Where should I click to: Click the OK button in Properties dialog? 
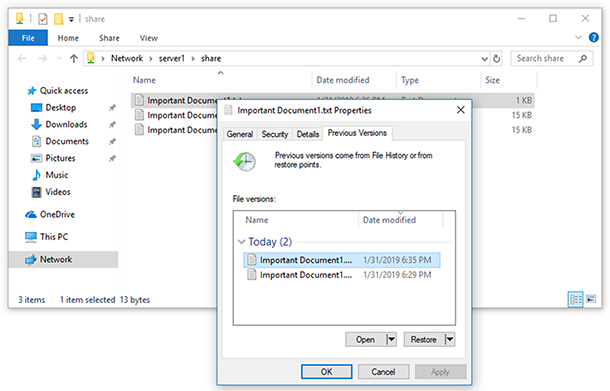tap(326, 372)
